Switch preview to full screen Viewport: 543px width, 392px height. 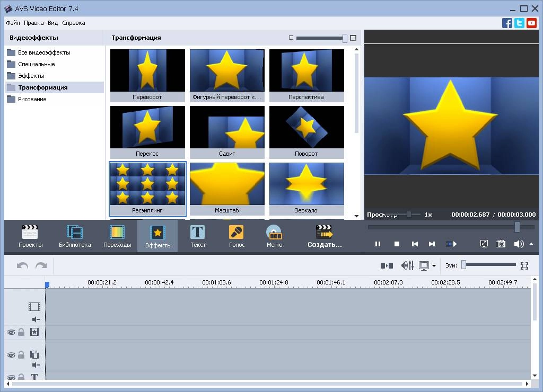click(x=484, y=244)
